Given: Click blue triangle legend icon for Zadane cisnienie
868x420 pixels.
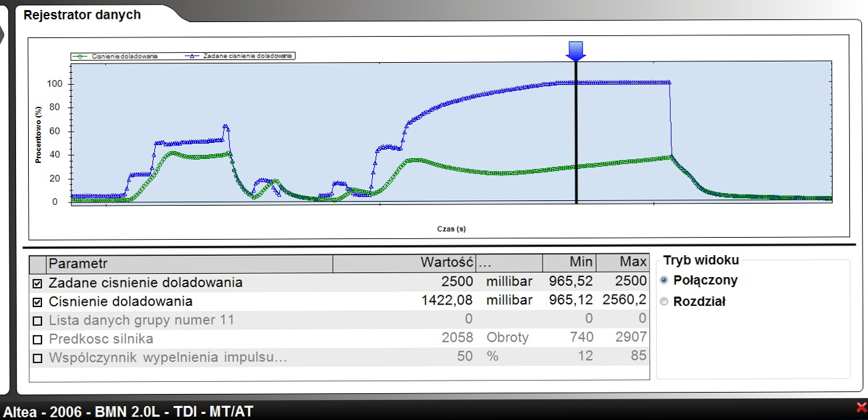Looking at the screenshot, I should [x=191, y=56].
